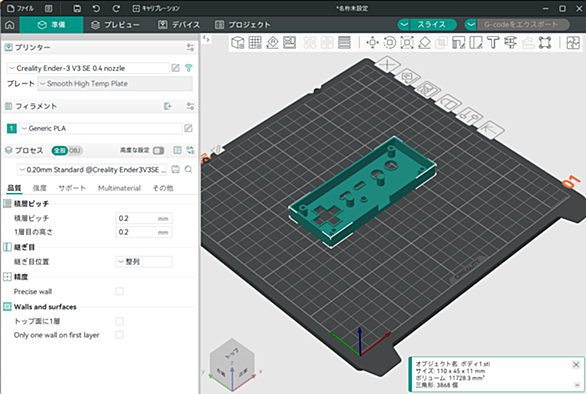Check Only one wall on first layer
Screen dimensions: 586x394
pyautogui.click(x=120, y=335)
